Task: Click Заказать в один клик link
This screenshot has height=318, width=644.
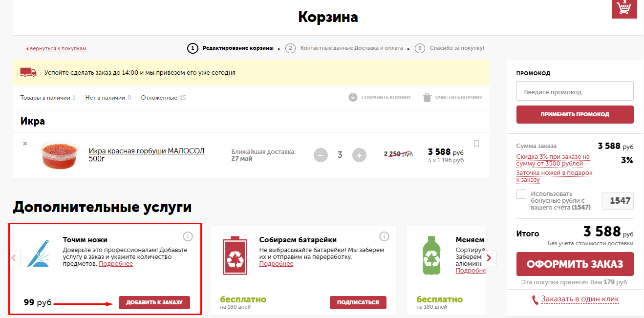Action: 580,299
